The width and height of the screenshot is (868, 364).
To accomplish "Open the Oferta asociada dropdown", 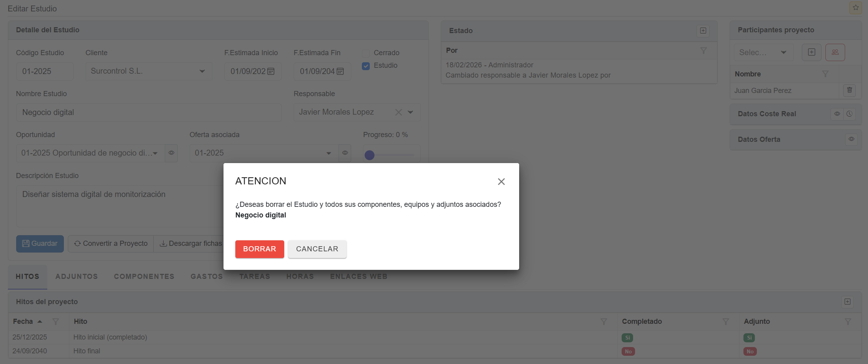I will point(328,153).
